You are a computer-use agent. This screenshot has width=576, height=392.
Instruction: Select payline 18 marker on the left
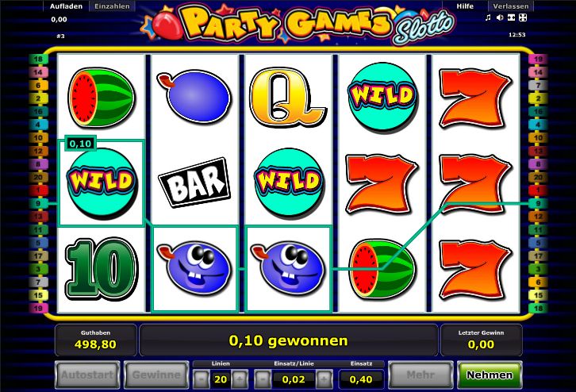pos(38,60)
